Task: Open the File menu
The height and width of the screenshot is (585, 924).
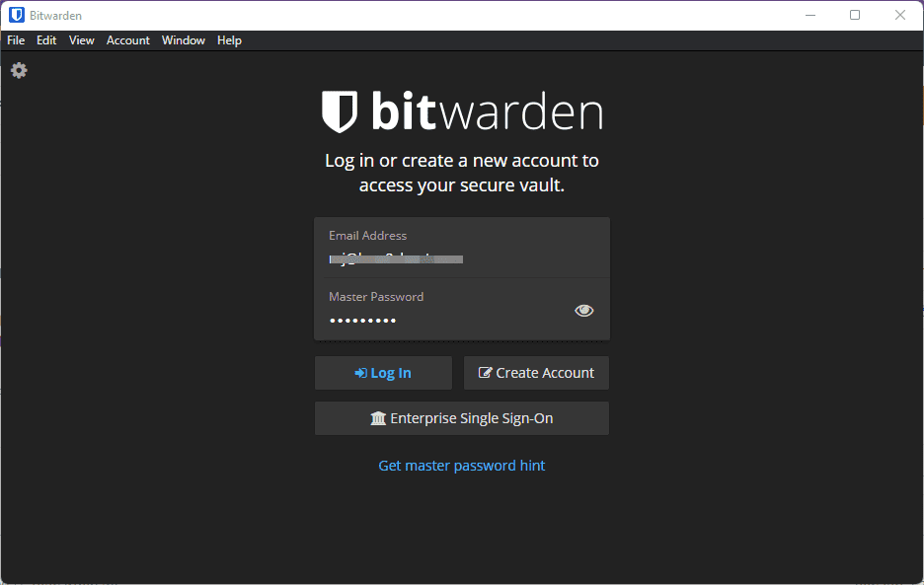Action: (x=15, y=40)
